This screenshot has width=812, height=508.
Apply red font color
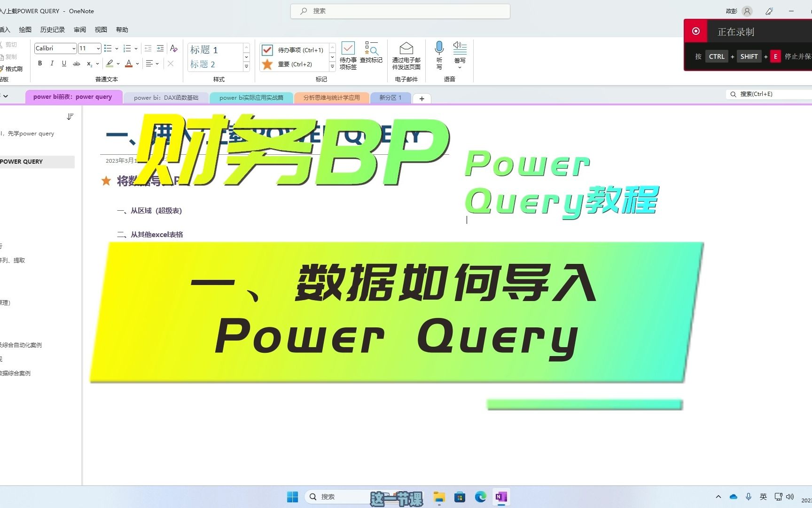coord(129,63)
